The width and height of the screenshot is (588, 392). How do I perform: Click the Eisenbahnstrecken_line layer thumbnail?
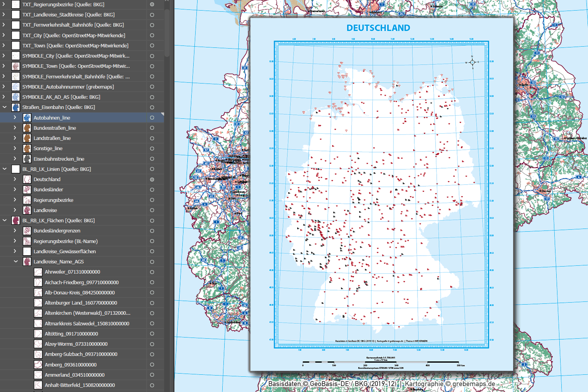click(x=27, y=159)
